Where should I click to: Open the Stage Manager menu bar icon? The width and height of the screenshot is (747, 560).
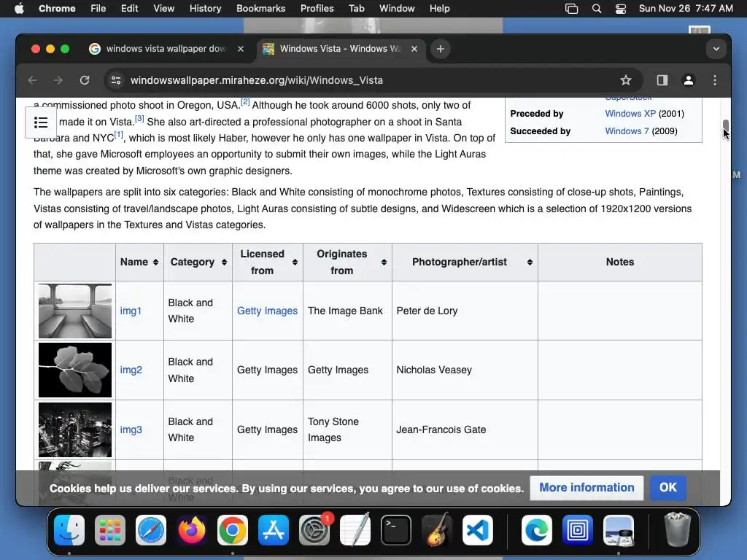(571, 9)
